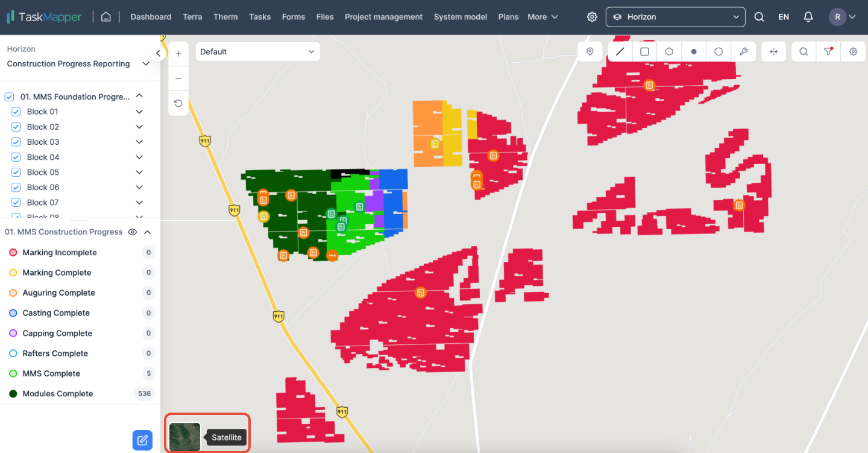Open settings gear in top navigation

click(x=593, y=17)
